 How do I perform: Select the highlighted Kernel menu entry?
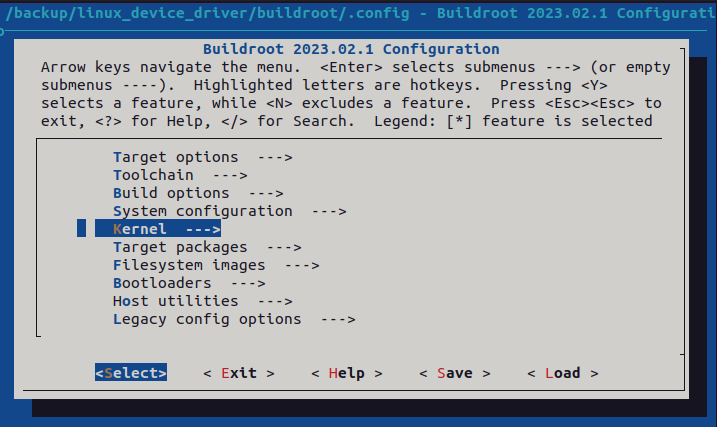pyautogui.click(x=158, y=229)
